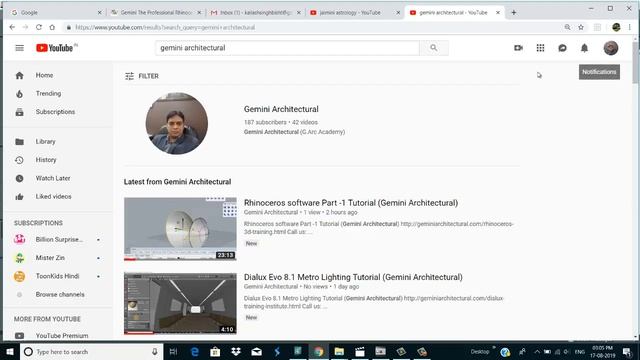Open the Windows Start menu

click(x=10, y=351)
